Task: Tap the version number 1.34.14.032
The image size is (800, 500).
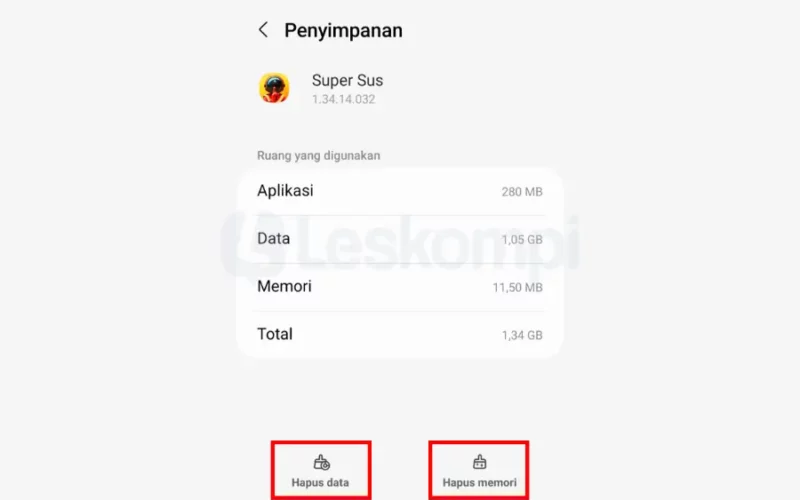Action: 343,99
